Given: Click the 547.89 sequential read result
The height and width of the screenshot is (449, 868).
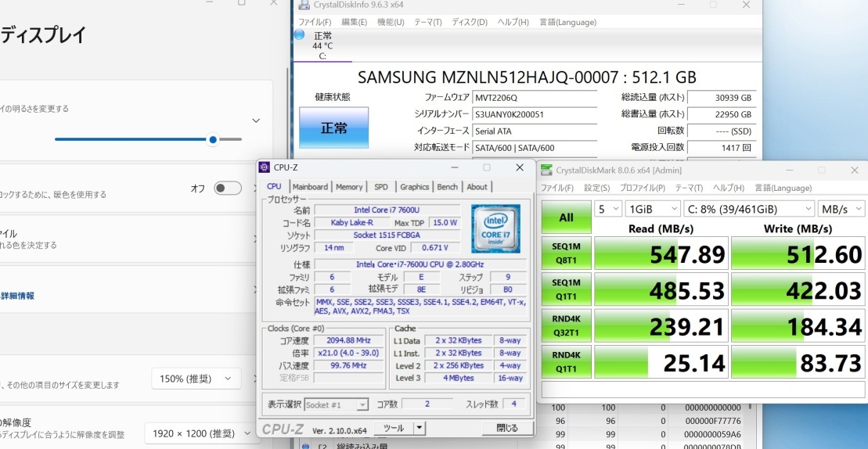Looking at the screenshot, I should (x=661, y=253).
